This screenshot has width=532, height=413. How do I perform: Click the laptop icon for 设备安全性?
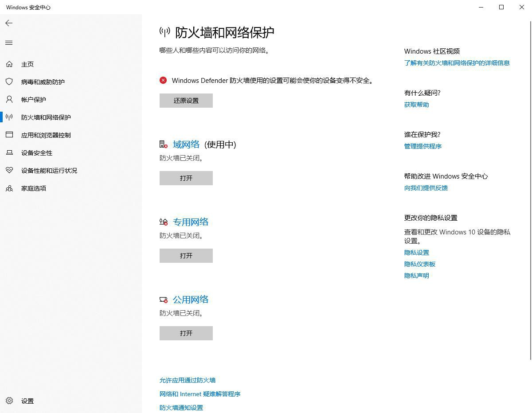[x=9, y=153]
